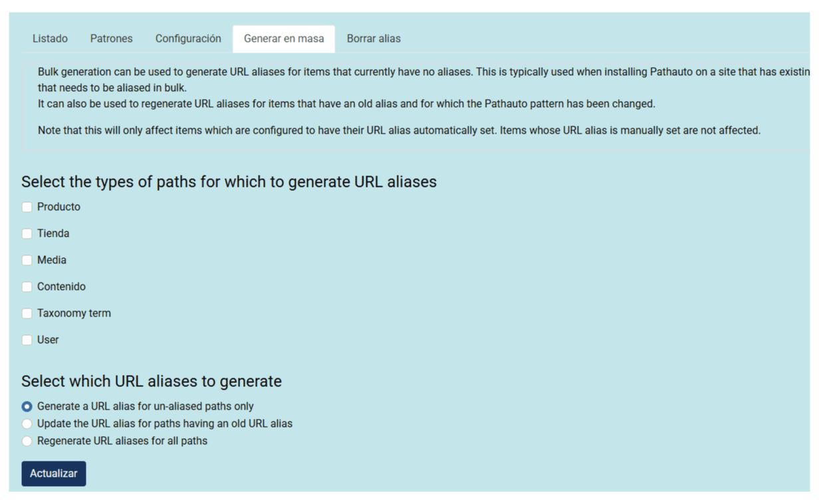Click the Actualizar button
819x504 pixels.
[x=54, y=473]
